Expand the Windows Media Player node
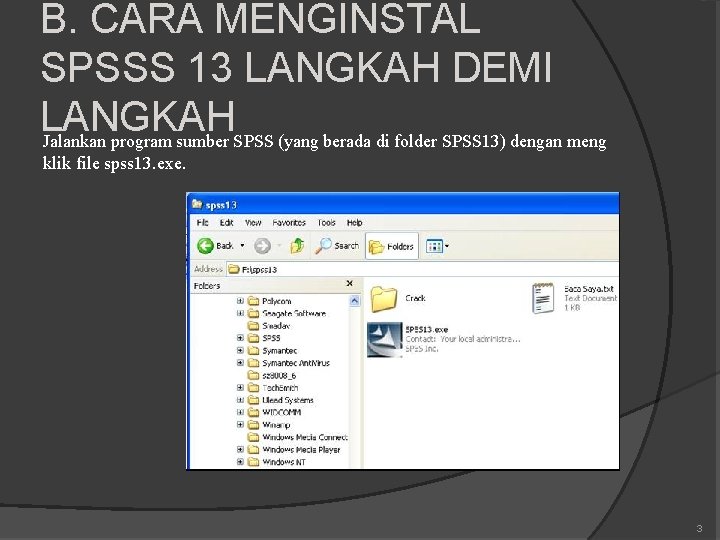The height and width of the screenshot is (540, 720). coord(240,450)
